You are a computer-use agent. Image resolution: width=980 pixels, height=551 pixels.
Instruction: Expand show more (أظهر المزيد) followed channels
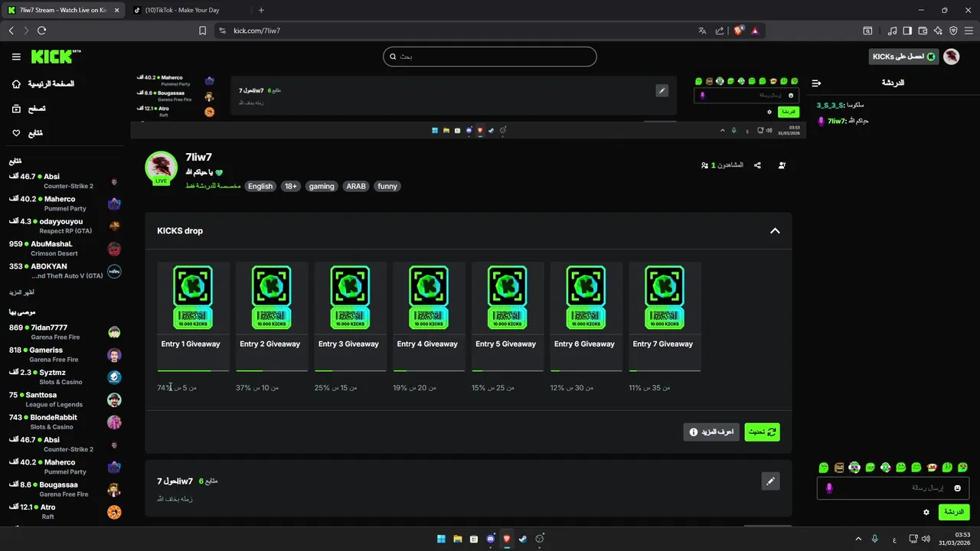[21, 292]
